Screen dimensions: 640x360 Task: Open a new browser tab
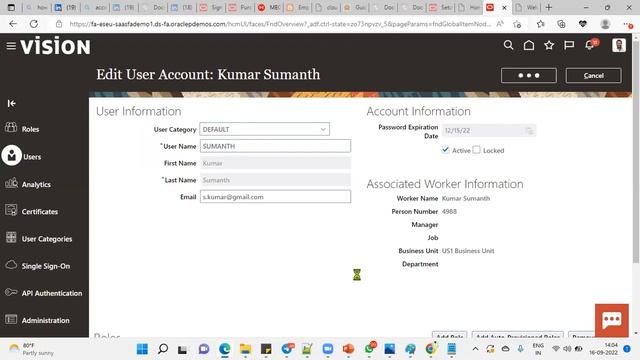click(549, 7)
